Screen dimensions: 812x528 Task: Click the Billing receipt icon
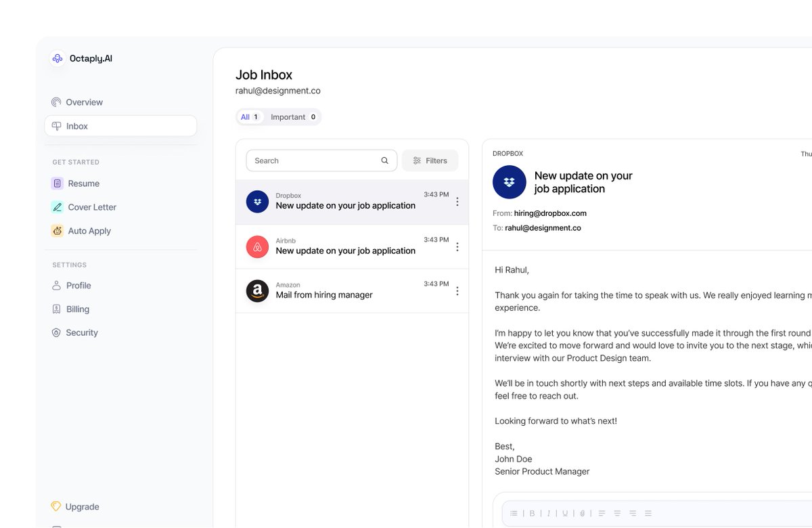[57, 309]
